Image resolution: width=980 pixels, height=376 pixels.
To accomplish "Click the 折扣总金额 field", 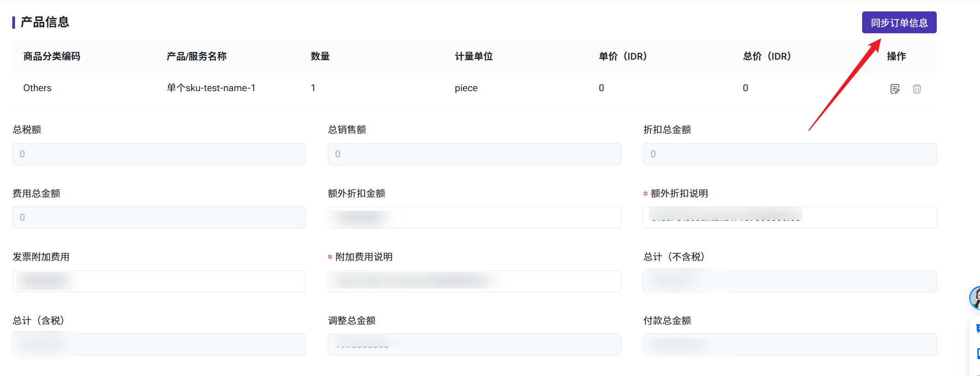I will [x=790, y=154].
